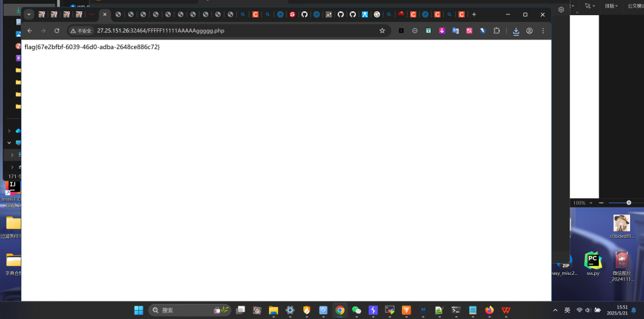Screen dimensions: 644x319
Task: Open the volume control in system tray
Action: click(x=588, y=310)
